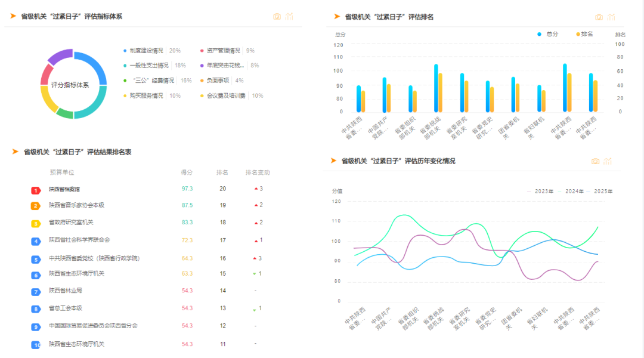Click 评分指标体系 donut center label
This screenshot has width=644, height=358.
click(70, 85)
